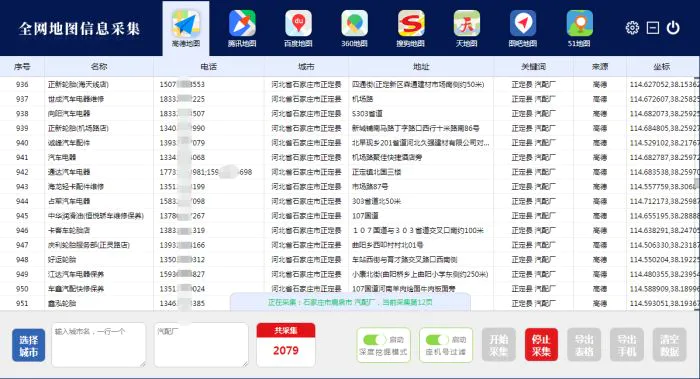Screen dimensions: 700x379
Task: Click sequence number 951
Action: (22, 304)
